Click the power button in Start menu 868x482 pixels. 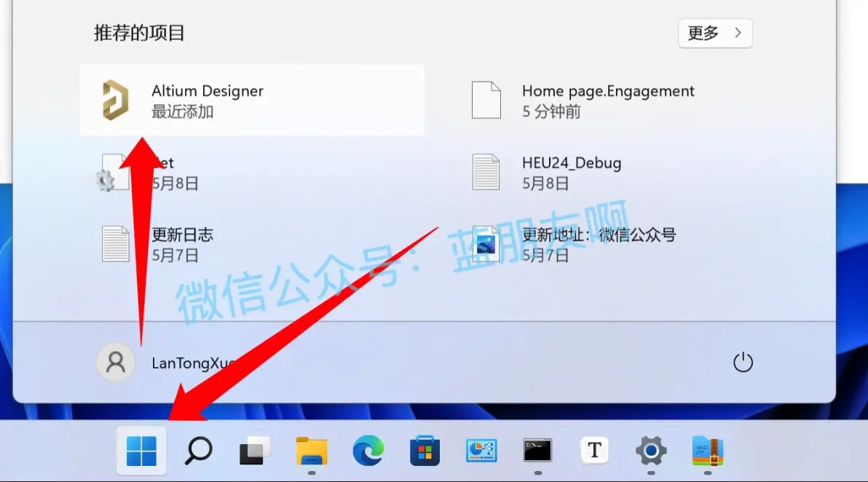(x=743, y=363)
